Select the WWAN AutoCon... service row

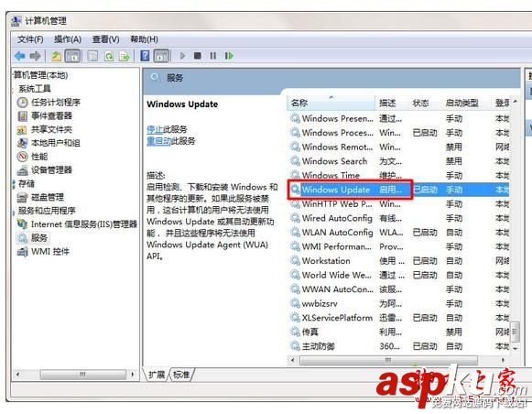pos(399,289)
